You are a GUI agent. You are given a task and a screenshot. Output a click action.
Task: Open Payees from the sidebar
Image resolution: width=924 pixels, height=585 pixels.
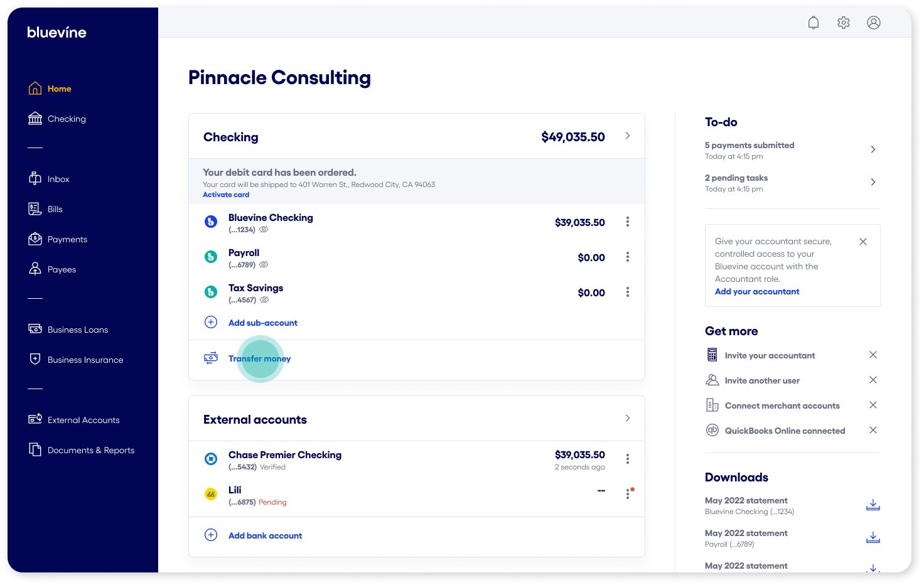coord(62,269)
